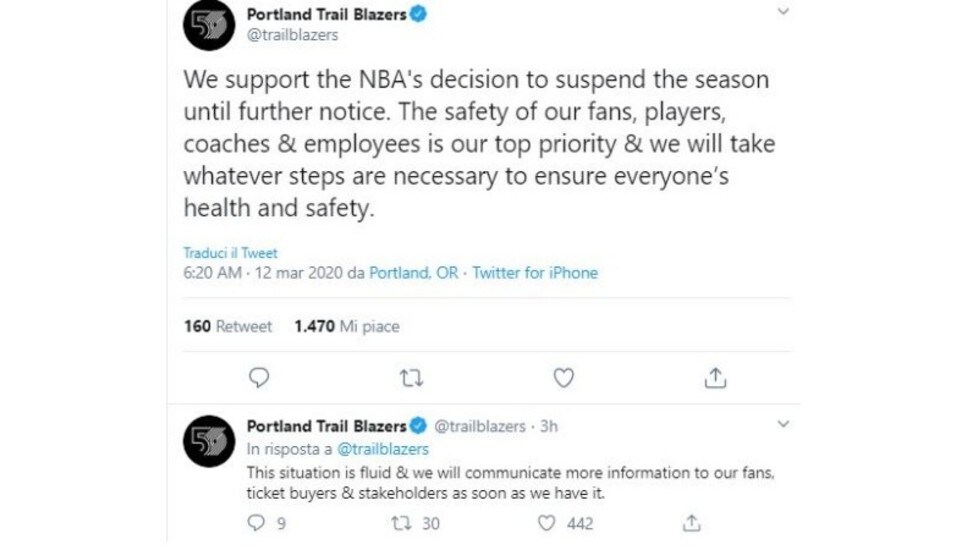
Task: View the 1.470 Mi piace list
Action: click(x=347, y=326)
